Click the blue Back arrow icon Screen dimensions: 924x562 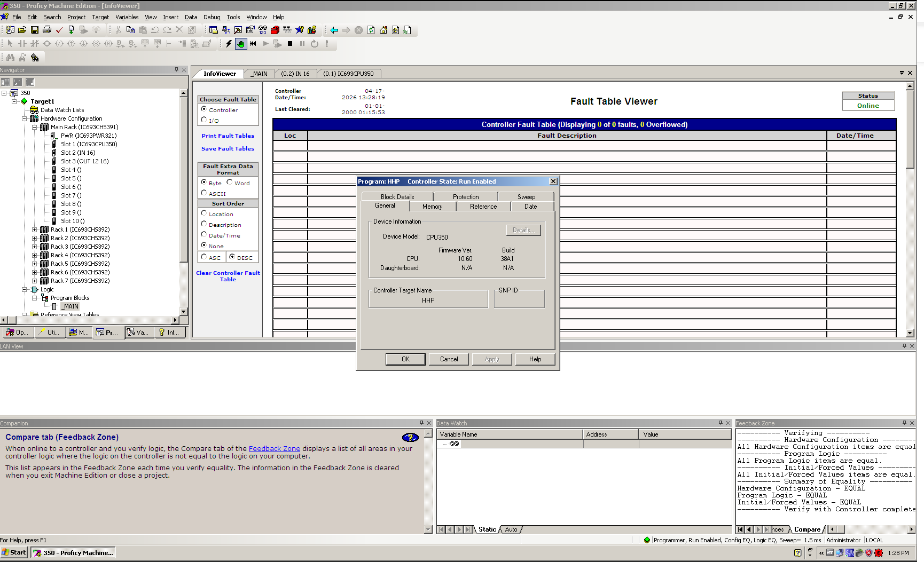coord(334,30)
